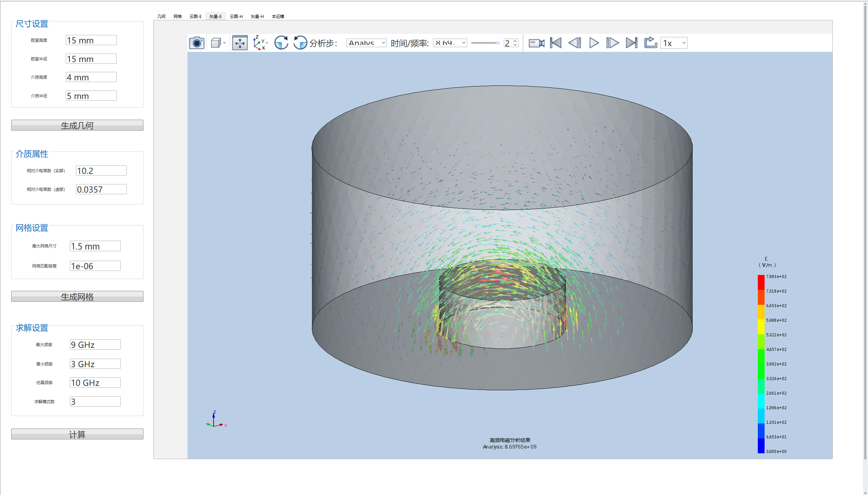This screenshot has width=868, height=495.
Task: Click the permittivity real part field 10.2
Action: tap(101, 171)
